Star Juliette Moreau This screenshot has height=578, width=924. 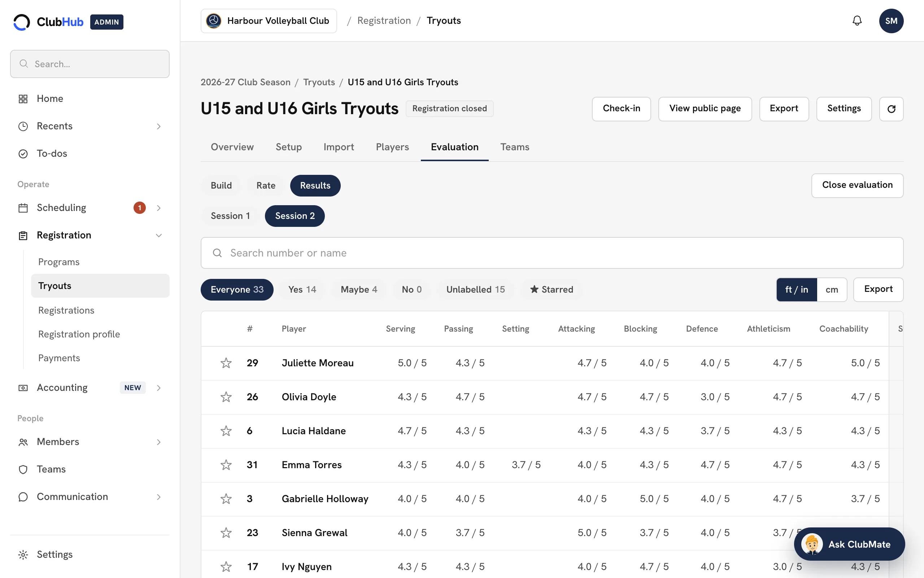226,363
